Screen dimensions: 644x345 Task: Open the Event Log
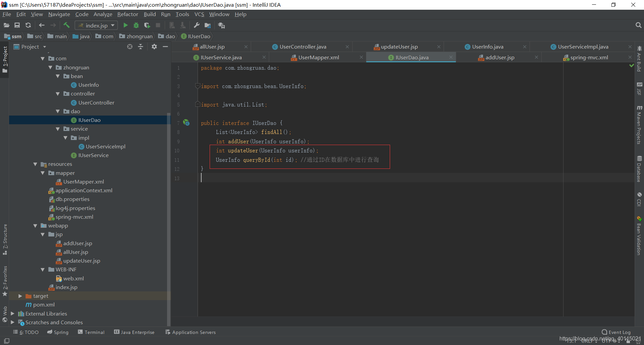click(616, 332)
